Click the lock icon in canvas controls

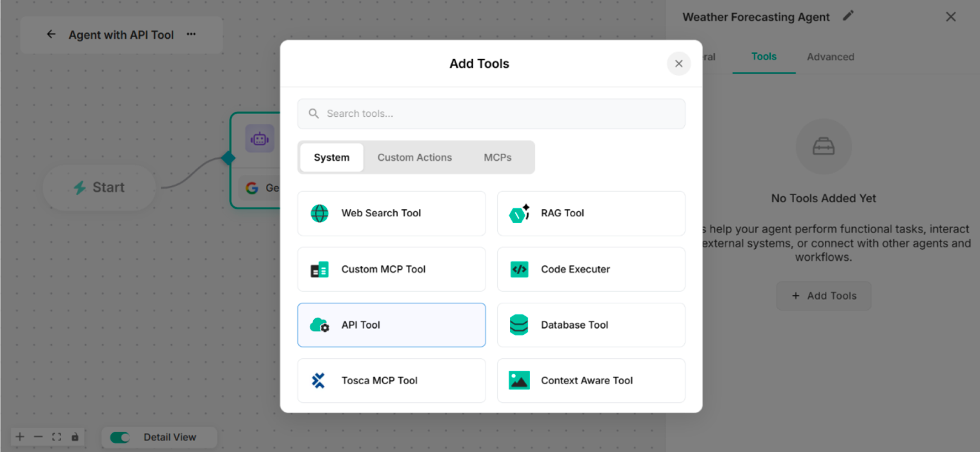pyautogui.click(x=74, y=437)
